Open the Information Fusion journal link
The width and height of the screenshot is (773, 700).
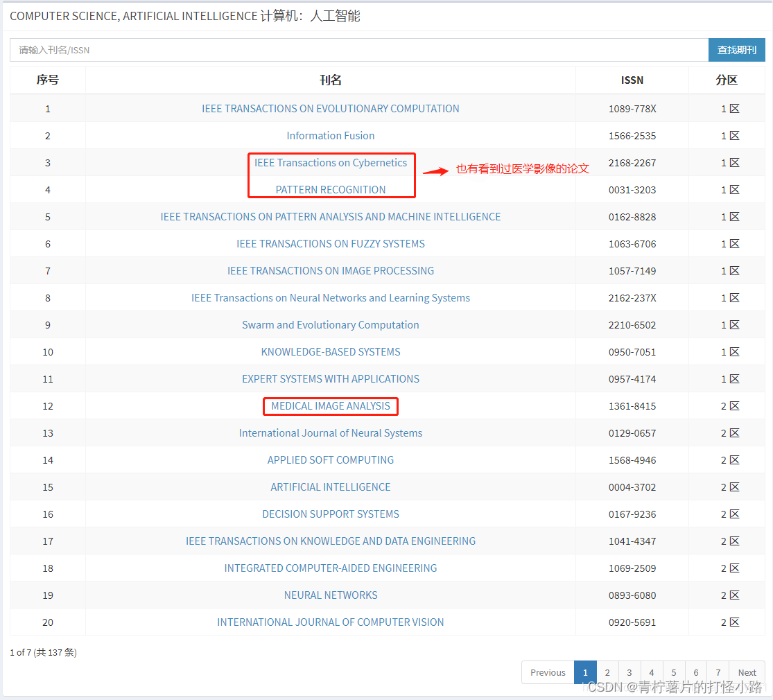point(330,136)
